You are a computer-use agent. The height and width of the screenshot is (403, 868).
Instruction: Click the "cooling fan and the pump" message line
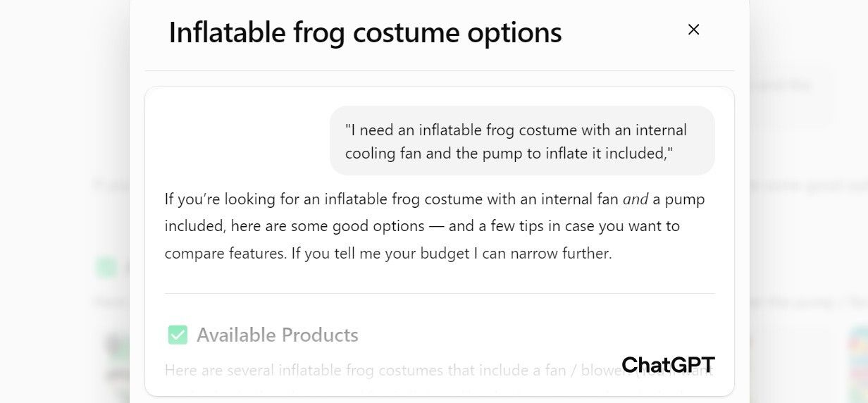coord(509,154)
